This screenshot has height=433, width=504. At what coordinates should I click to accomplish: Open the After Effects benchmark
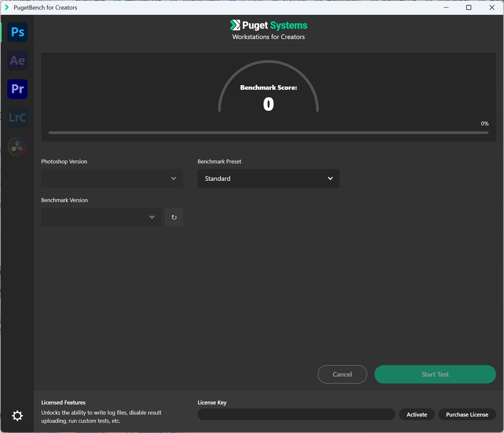pyautogui.click(x=17, y=60)
